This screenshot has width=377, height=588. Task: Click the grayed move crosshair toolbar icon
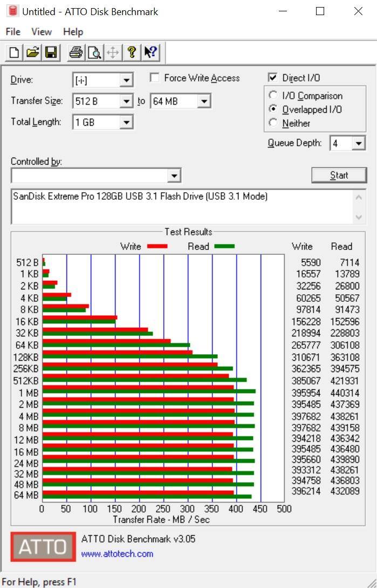coord(112,52)
